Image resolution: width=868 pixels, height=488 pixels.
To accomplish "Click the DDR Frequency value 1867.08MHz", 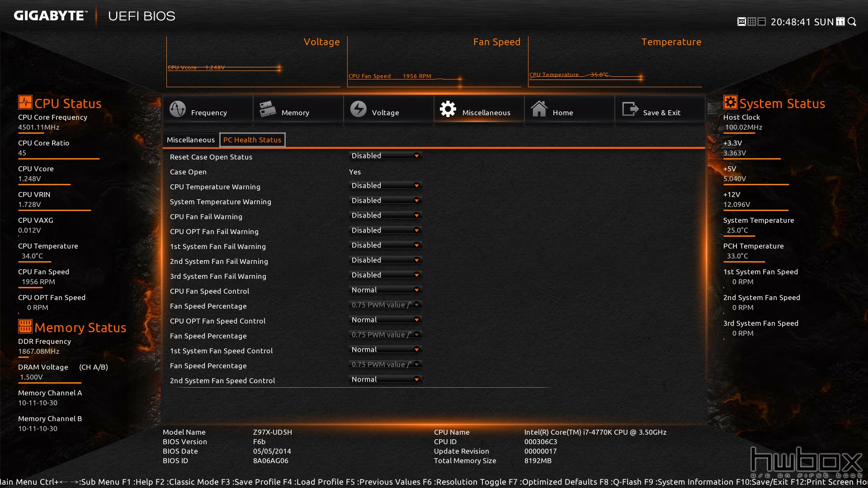I will click(x=39, y=352).
